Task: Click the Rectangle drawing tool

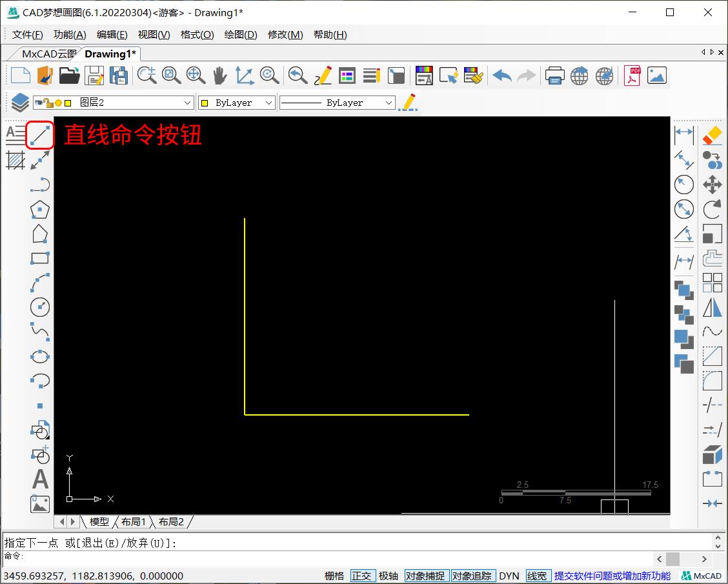Action: pyautogui.click(x=40, y=258)
